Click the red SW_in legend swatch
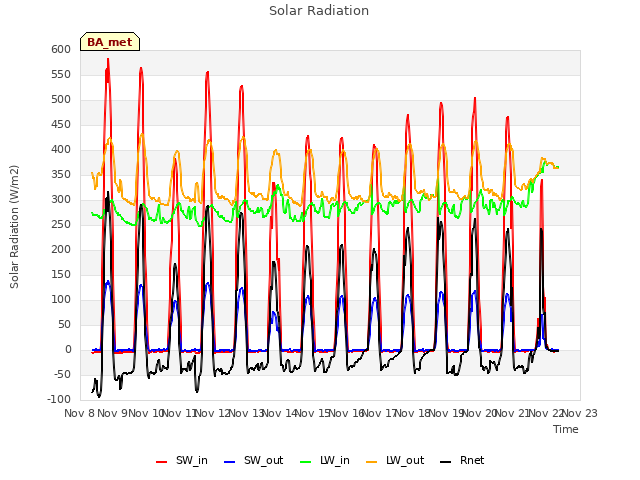This screenshot has width=640, height=480. click(162, 462)
